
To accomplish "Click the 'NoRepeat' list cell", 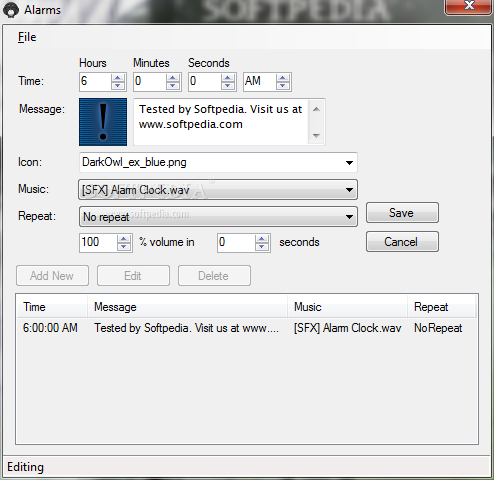I will [x=438, y=328].
